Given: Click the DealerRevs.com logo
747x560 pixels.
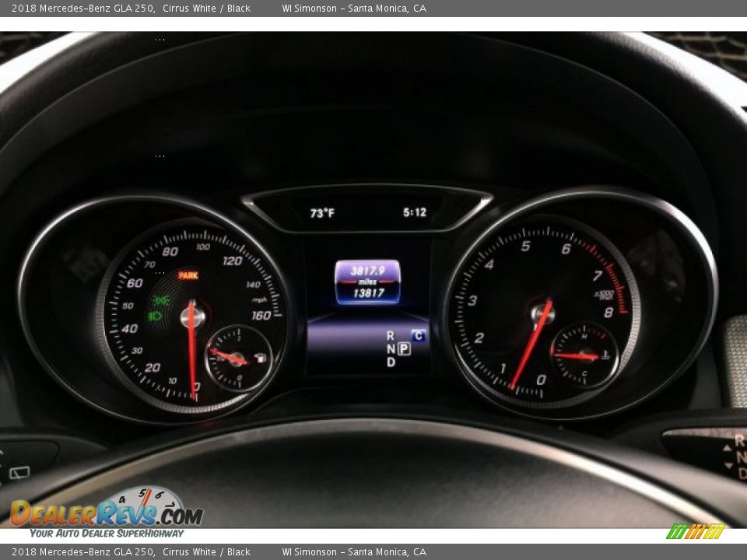Looking at the screenshot, I should coord(107,512).
